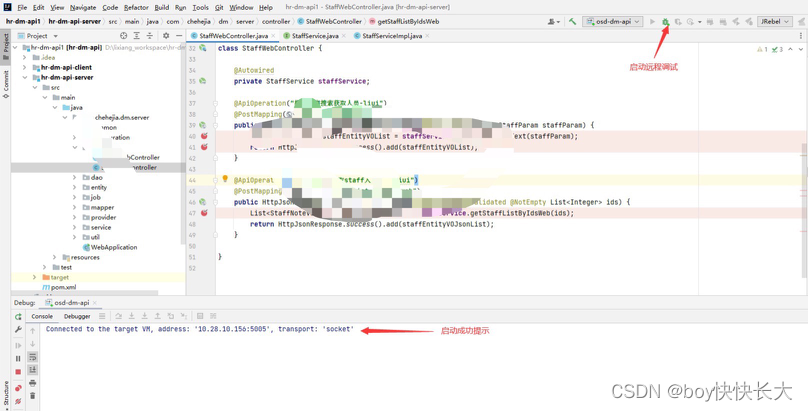Close the osd-dm-api debug tab
The image size is (808, 411).
94,303
